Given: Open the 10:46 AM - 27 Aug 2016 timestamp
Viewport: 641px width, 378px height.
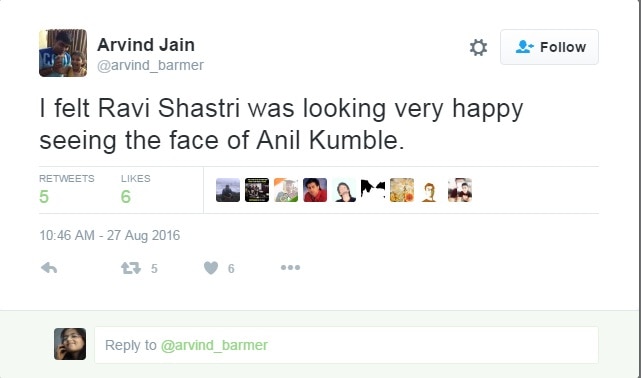Looking at the screenshot, I should pyautogui.click(x=110, y=235).
